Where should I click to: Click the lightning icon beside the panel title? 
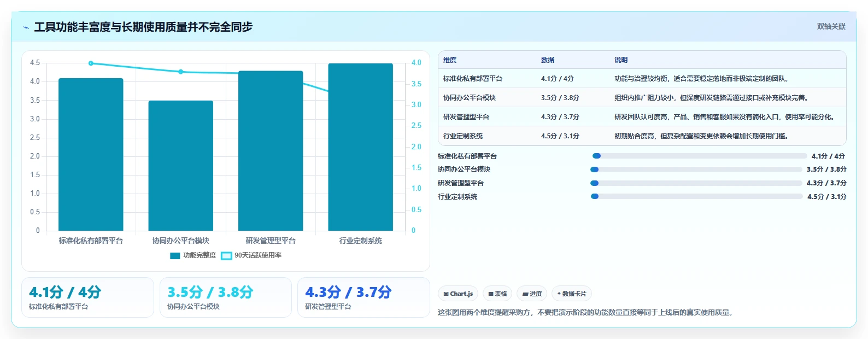[x=26, y=27]
